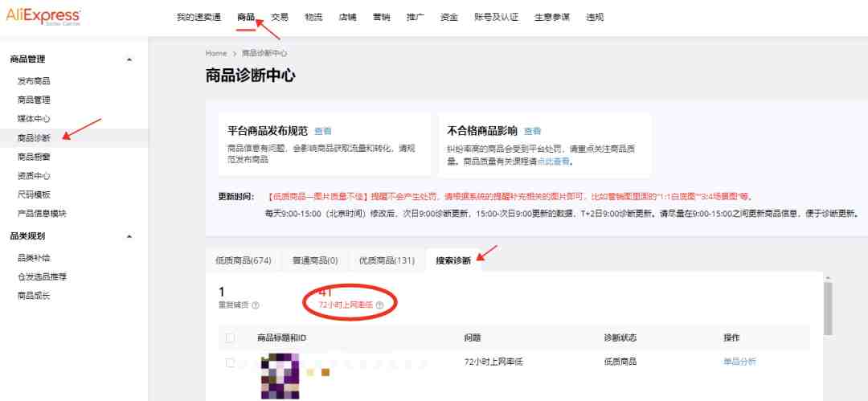
Task: Open the 交易 top navigation menu
Action: (x=280, y=17)
